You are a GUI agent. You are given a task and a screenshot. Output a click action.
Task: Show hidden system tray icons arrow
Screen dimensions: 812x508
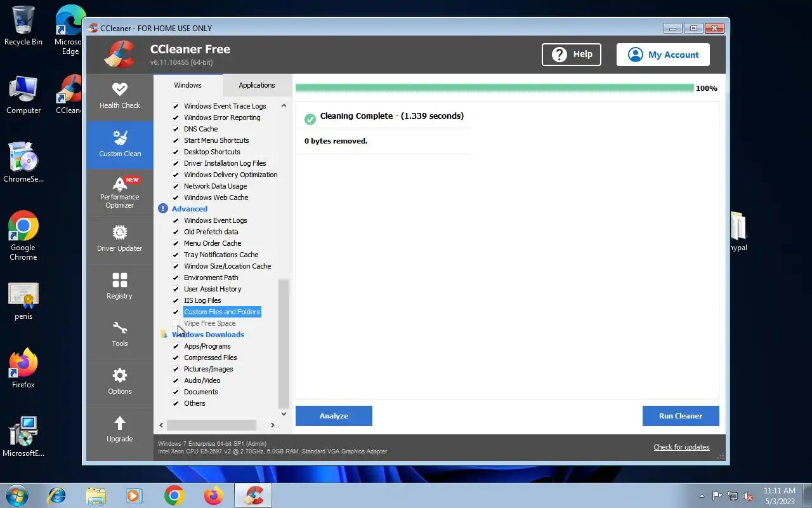point(701,496)
